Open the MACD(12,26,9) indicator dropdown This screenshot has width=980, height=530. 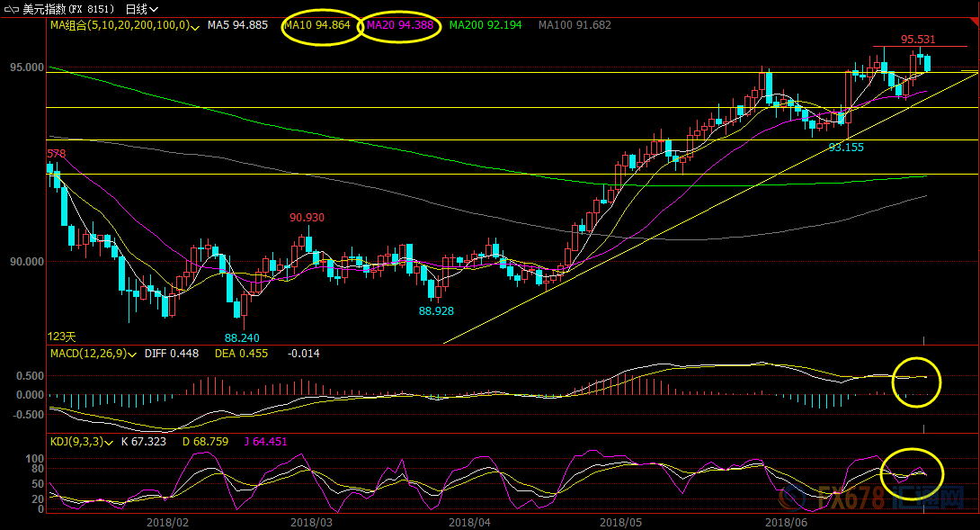point(132,355)
